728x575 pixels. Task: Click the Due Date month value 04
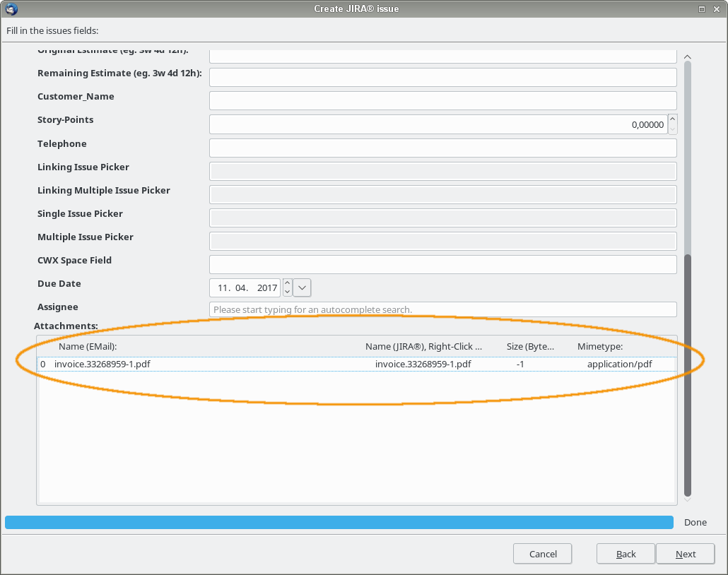point(241,287)
